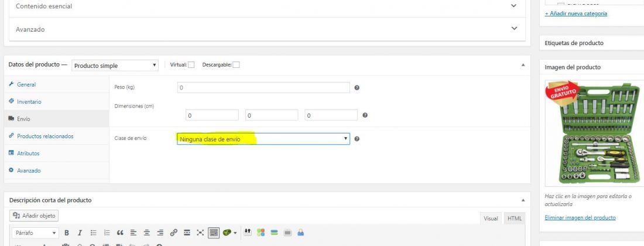
Task: Click the Añadir objeto button
Action: pyautogui.click(x=35, y=216)
